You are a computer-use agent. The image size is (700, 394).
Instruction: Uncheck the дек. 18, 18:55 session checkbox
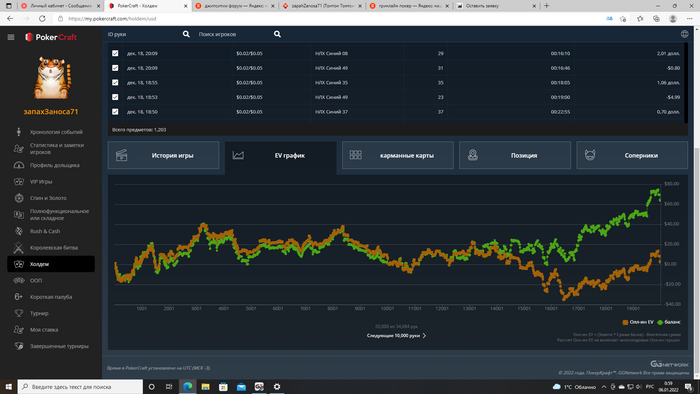click(x=115, y=83)
